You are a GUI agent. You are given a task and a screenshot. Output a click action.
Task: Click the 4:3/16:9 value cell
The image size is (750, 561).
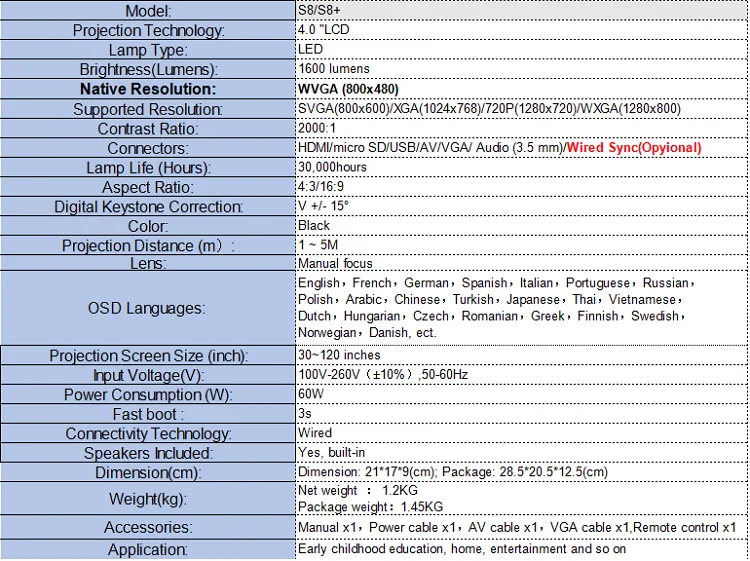point(521,187)
